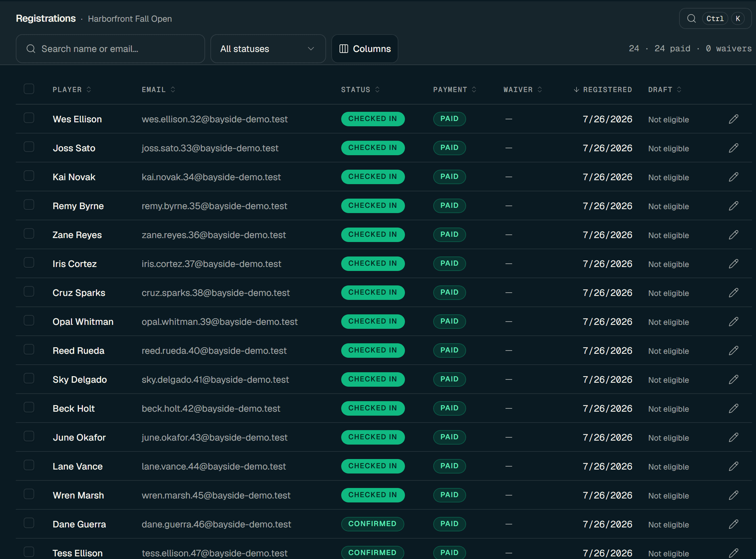
Task: Click Beck Holt player name
Action: pyautogui.click(x=74, y=408)
